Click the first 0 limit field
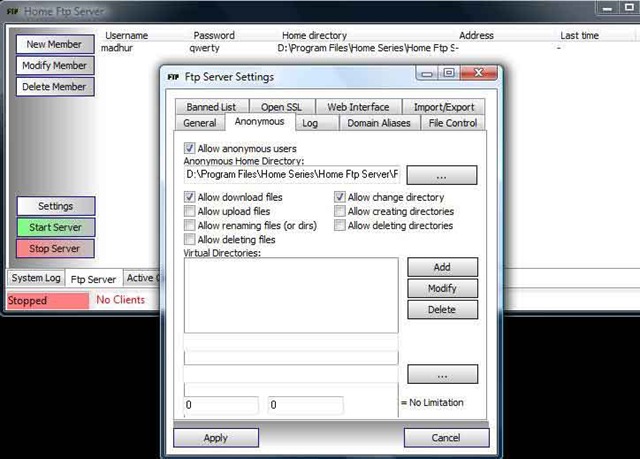The width and height of the screenshot is (640, 459). pyautogui.click(x=221, y=405)
